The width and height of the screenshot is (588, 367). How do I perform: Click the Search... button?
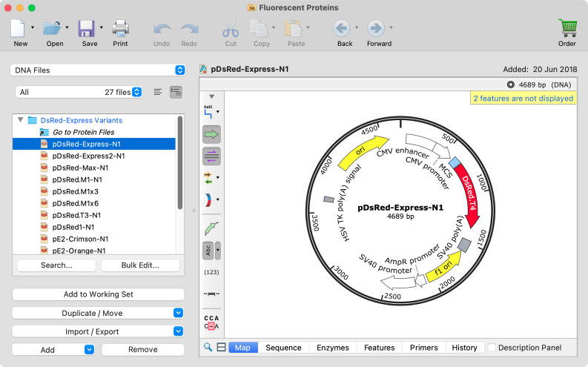coord(56,265)
